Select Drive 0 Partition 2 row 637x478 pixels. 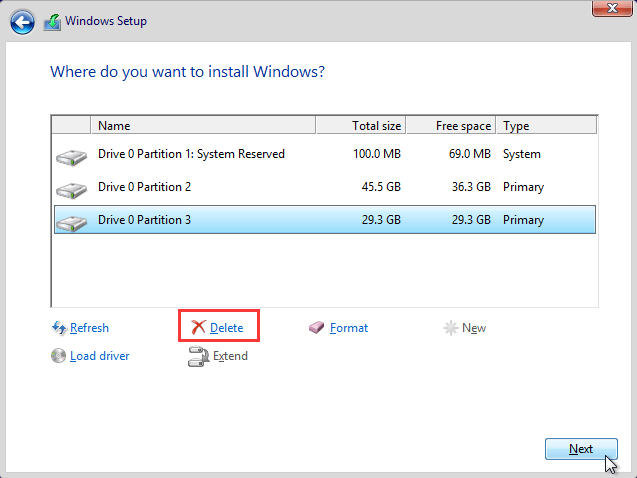click(325, 187)
